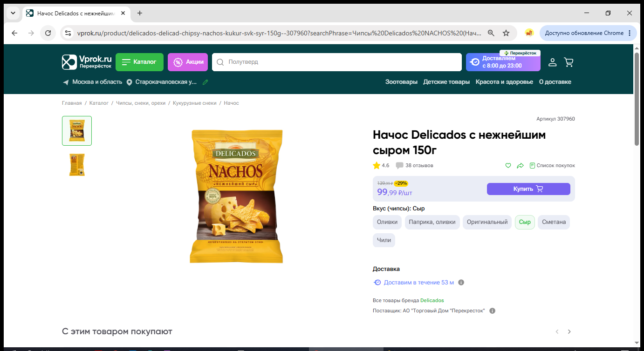Open a new browser tab

pyautogui.click(x=140, y=13)
